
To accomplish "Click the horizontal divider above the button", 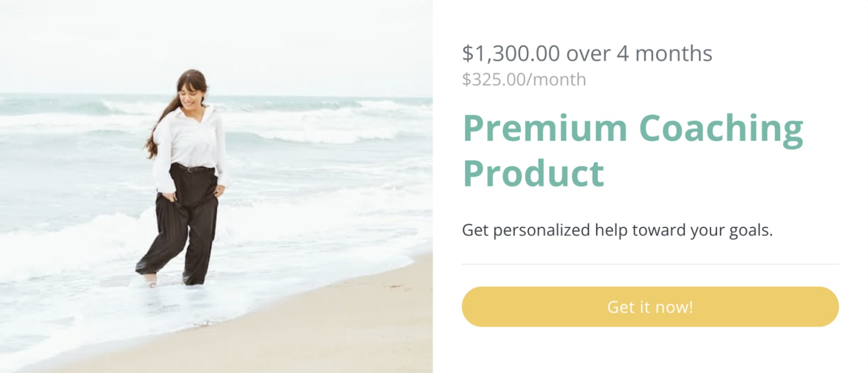I will click(650, 264).
